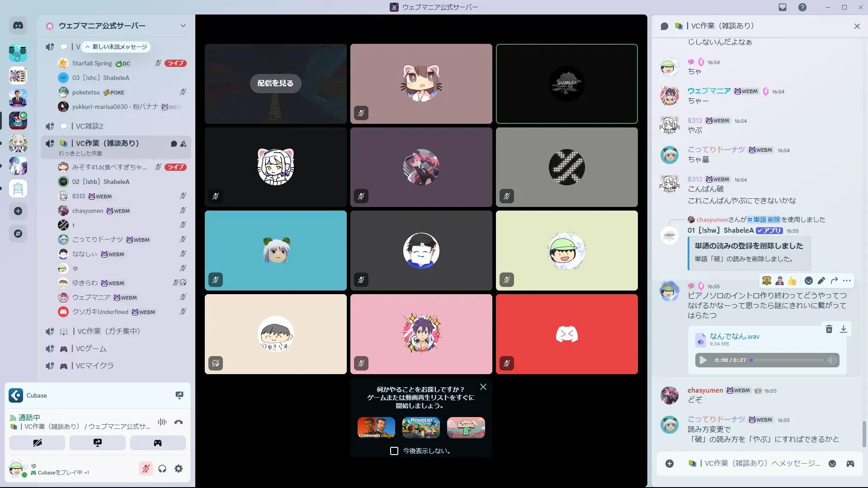Turn on camera with the video button
868x488 pixels.
[x=38, y=443]
